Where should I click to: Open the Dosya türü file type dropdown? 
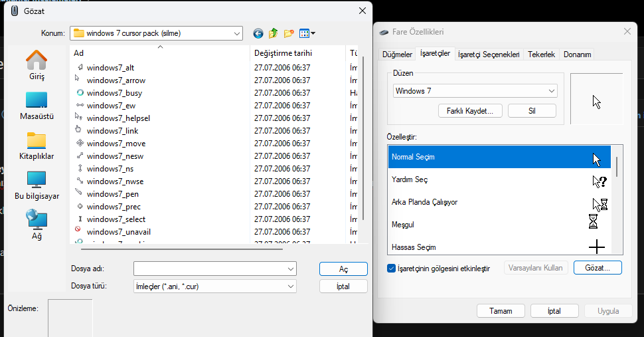pyautogui.click(x=215, y=286)
